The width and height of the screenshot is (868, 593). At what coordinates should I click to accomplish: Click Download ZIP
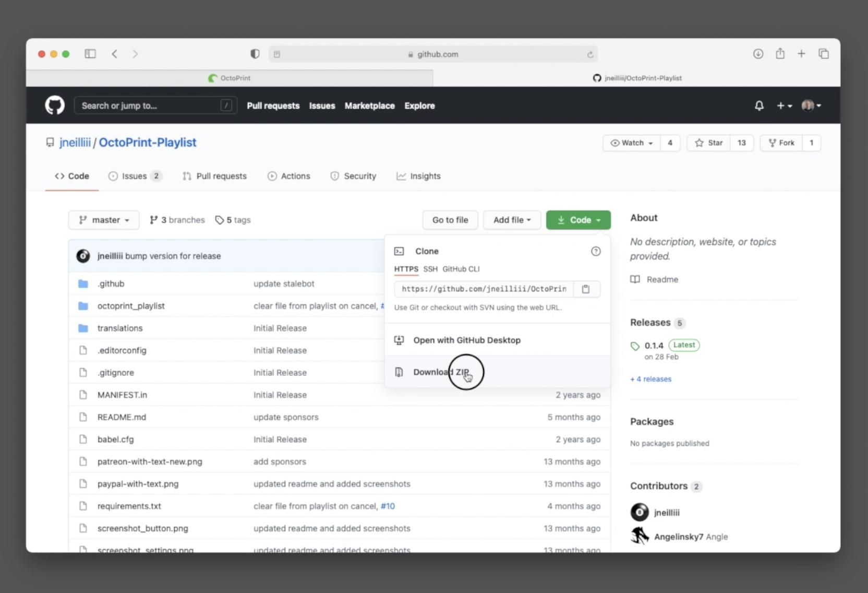point(498,372)
